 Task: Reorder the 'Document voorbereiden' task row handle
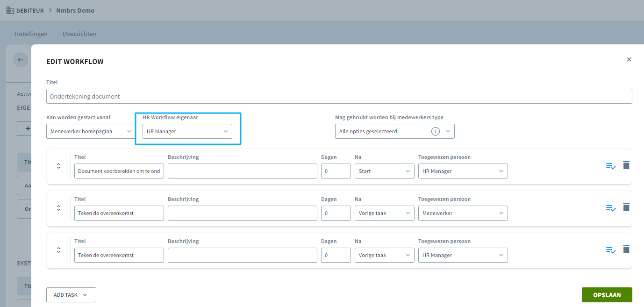coord(58,166)
